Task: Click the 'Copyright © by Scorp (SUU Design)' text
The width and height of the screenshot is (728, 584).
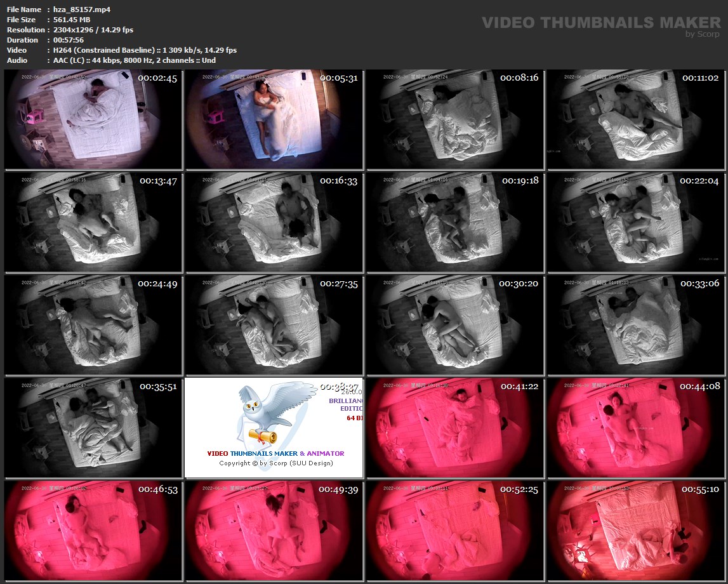Action: click(276, 463)
